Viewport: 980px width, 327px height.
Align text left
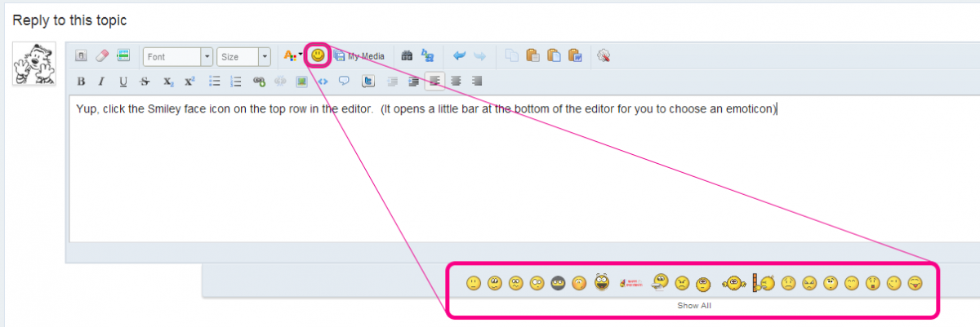434,82
